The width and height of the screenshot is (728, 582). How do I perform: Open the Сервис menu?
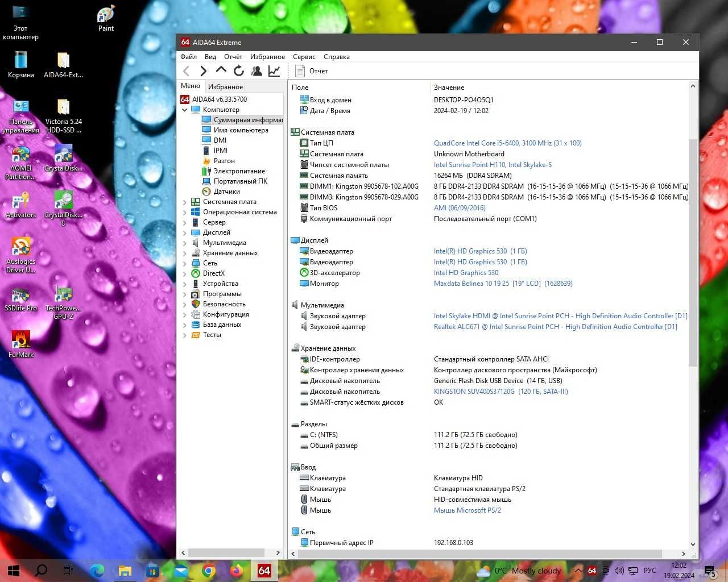[x=304, y=57]
